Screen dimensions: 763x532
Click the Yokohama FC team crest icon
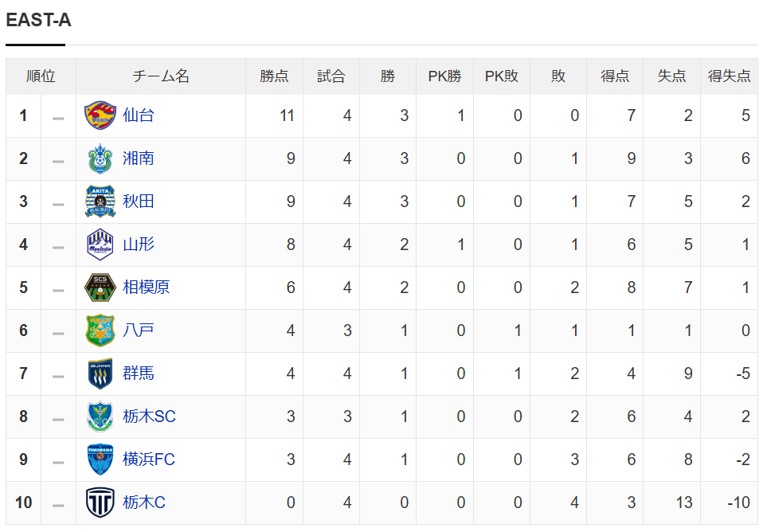pyautogui.click(x=100, y=460)
